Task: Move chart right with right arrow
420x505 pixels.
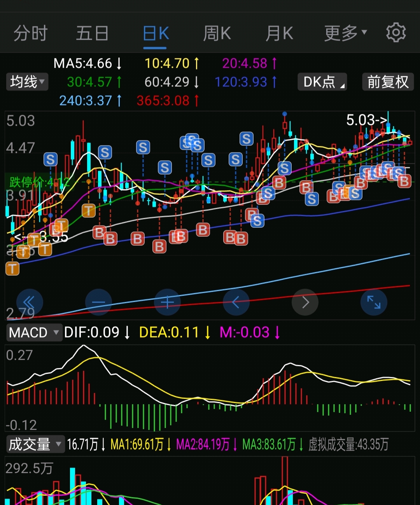Action: click(x=305, y=302)
